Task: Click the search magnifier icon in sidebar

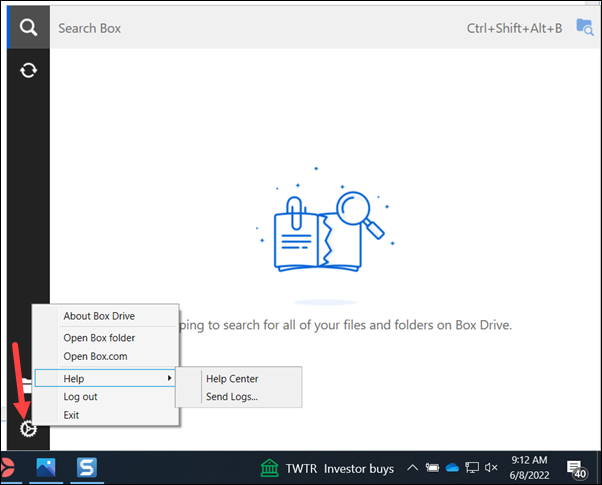Action: (x=28, y=28)
